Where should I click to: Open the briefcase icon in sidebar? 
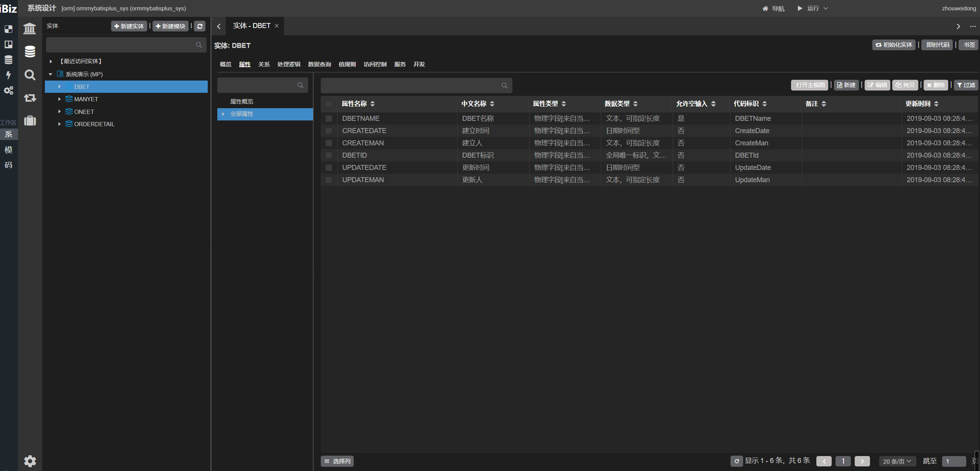30,120
